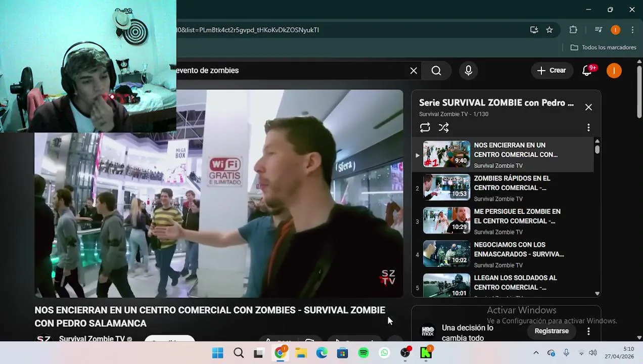The width and height of the screenshot is (643, 364).
Task: Click the video player area to pause
Action: pos(219,194)
